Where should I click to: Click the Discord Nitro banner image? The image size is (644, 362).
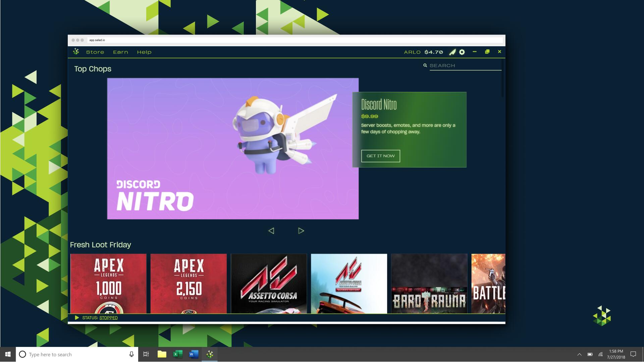(233, 148)
